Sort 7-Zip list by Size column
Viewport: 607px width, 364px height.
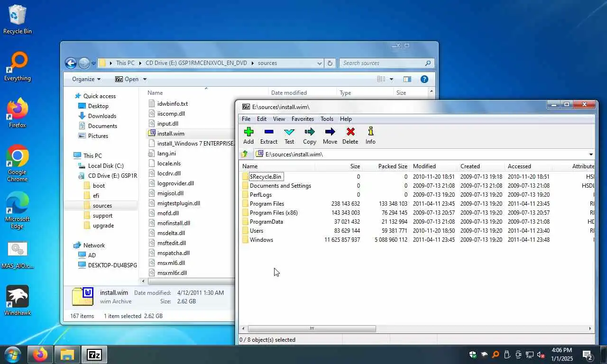click(338, 166)
